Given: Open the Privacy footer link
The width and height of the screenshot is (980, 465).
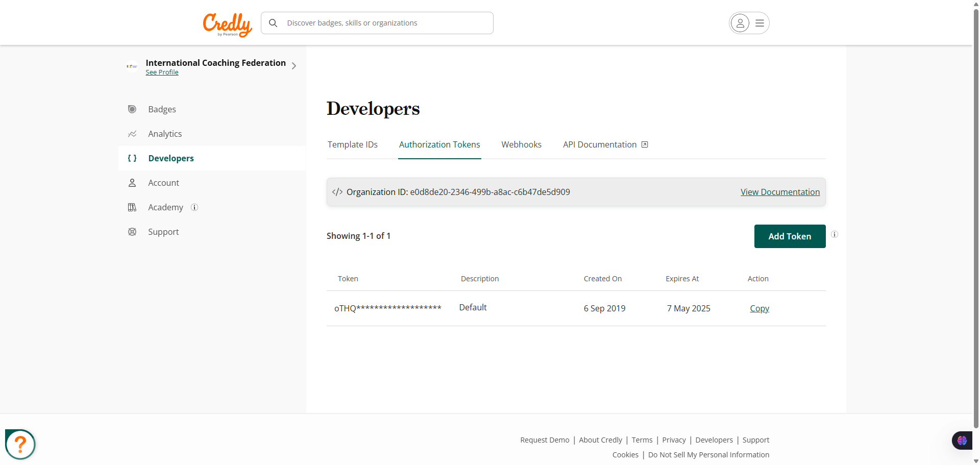Looking at the screenshot, I should pyautogui.click(x=674, y=440).
